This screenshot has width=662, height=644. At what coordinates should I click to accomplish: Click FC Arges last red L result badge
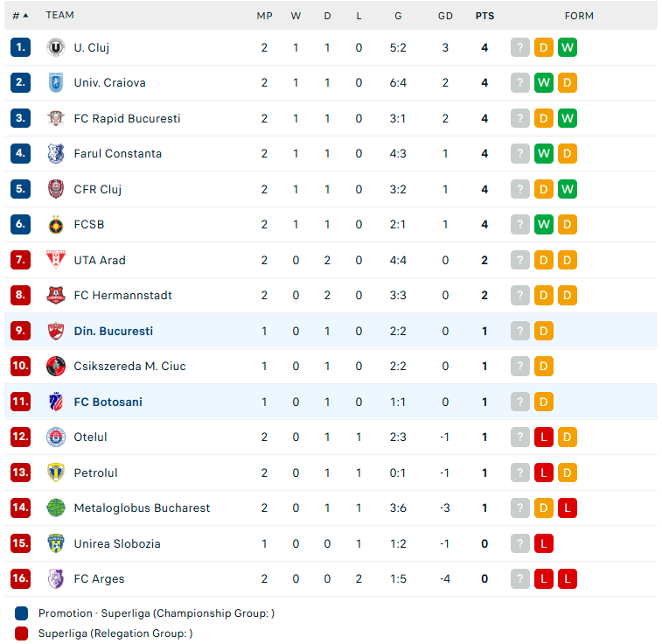pyautogui.click(x=567, y=578)
